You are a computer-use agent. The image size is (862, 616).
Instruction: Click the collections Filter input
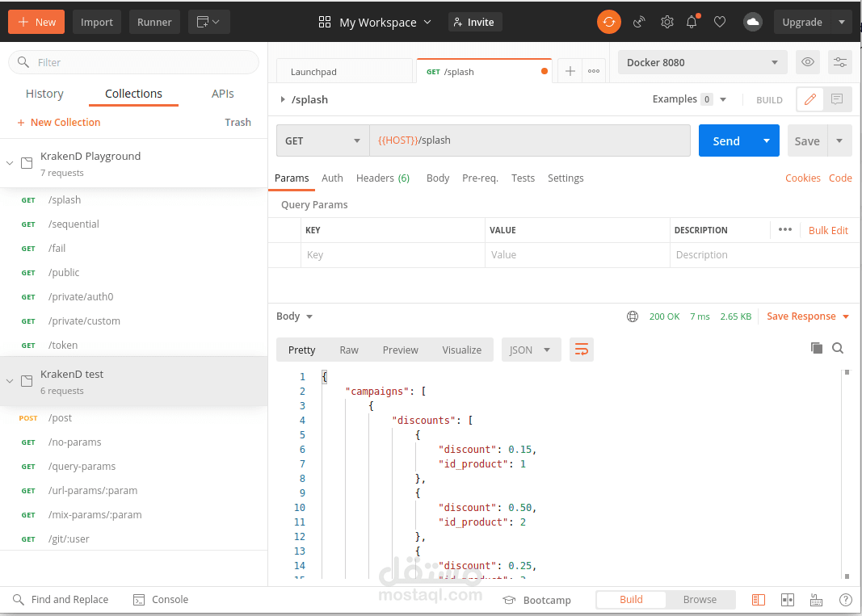pos(133,62)
